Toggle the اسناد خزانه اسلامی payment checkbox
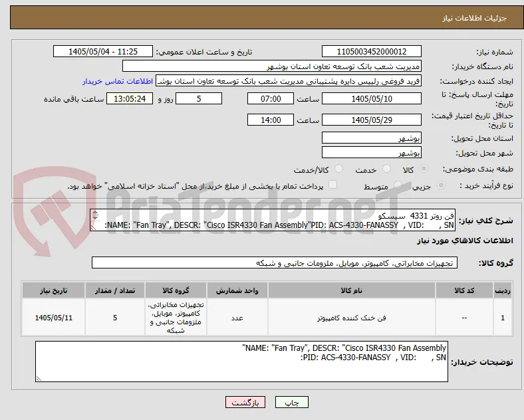524x420 pixels. 332,185
